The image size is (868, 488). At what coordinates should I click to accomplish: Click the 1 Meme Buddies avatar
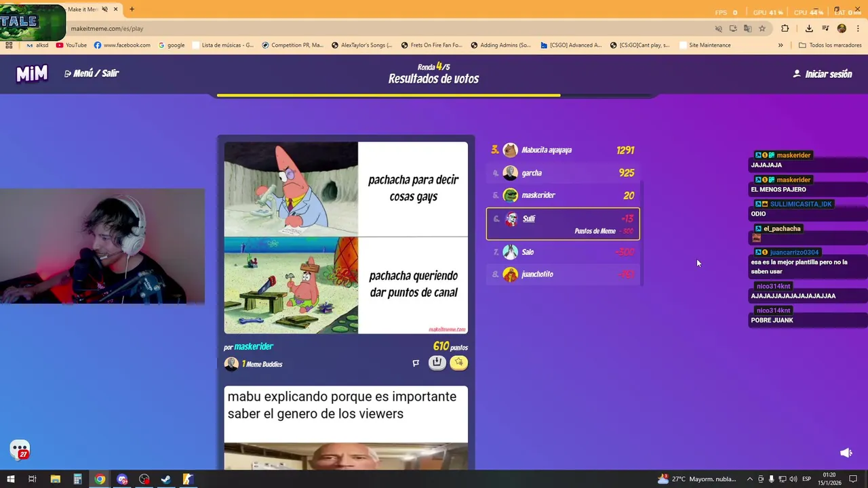point(231,364)
